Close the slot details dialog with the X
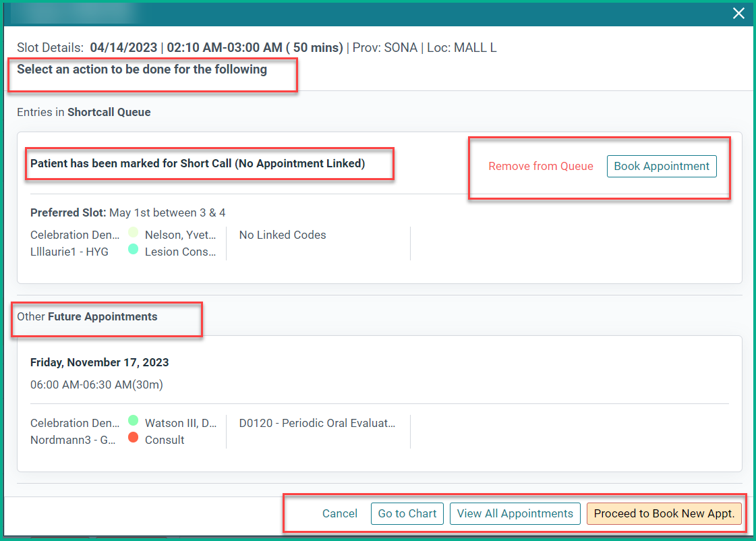 click(738, 13)
